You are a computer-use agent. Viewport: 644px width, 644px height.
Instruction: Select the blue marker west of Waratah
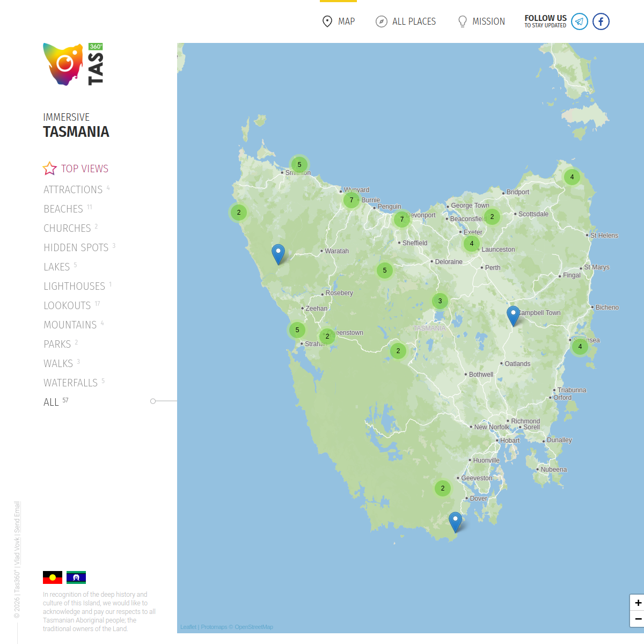click(278, 253)
